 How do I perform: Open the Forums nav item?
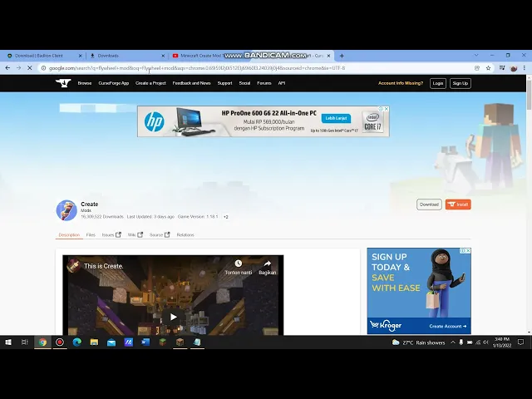pos(264,83)
